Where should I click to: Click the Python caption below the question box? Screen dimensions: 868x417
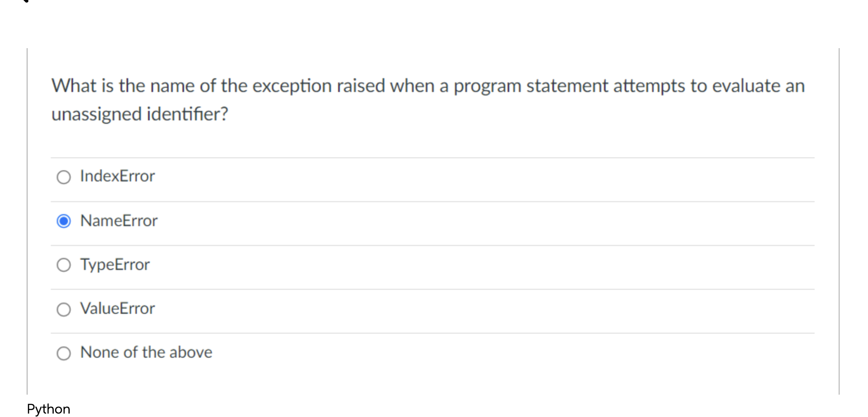point(49,409)
